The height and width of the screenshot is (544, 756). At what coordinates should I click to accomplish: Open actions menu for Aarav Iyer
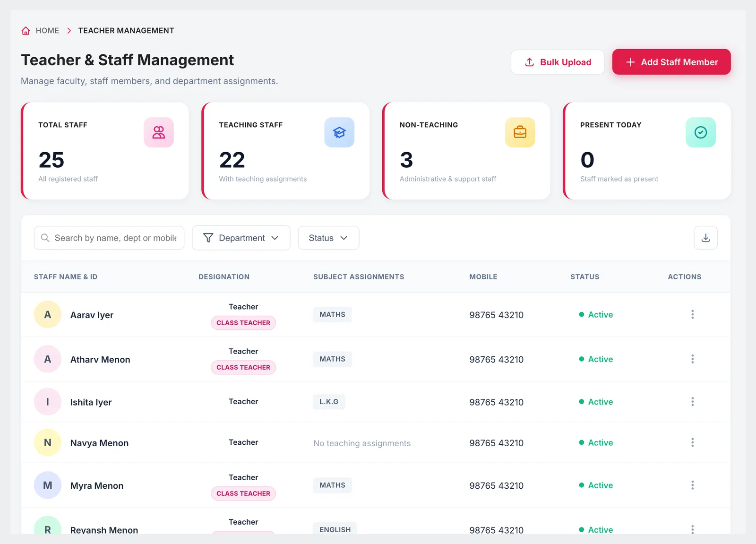[693, 314]
